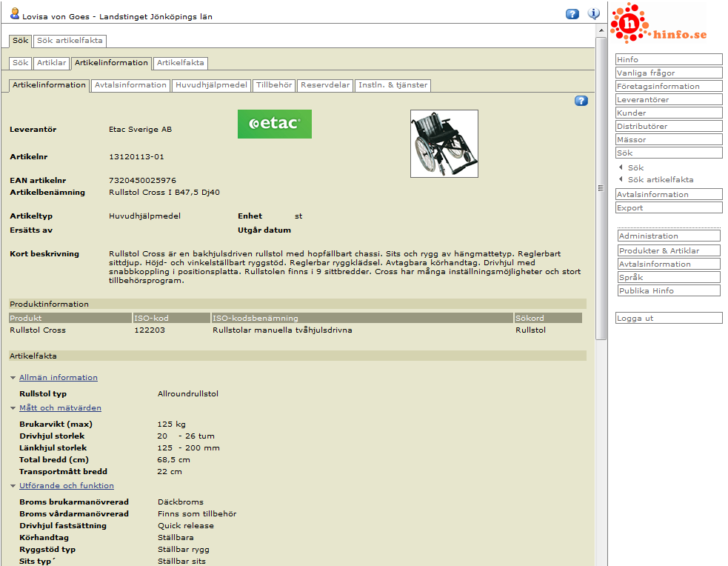The height and width of the screenshot is (566, 728).
Task: Click Etac Sverige AB supplier name
Action: coord(140,130)
